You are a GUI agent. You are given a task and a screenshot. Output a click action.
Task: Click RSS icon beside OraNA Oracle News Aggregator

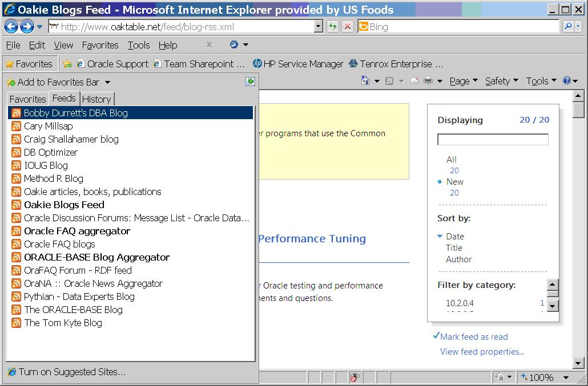coord(16,283)
